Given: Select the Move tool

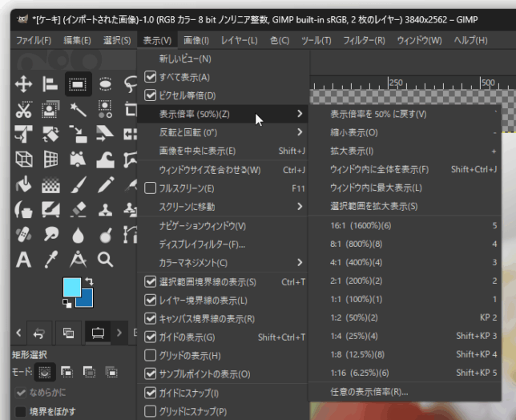Looking at the screenshot, I should pos(23,84).
